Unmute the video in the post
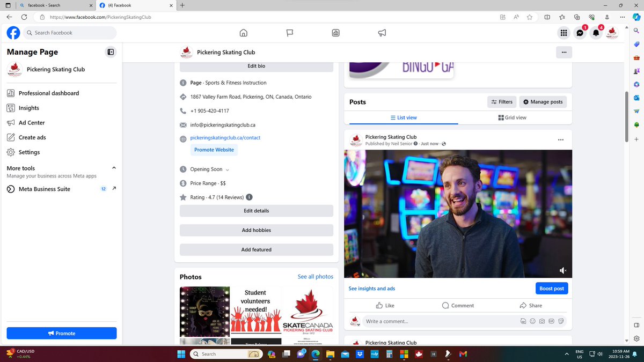This screenshot has height=362, width=644. 562,271
